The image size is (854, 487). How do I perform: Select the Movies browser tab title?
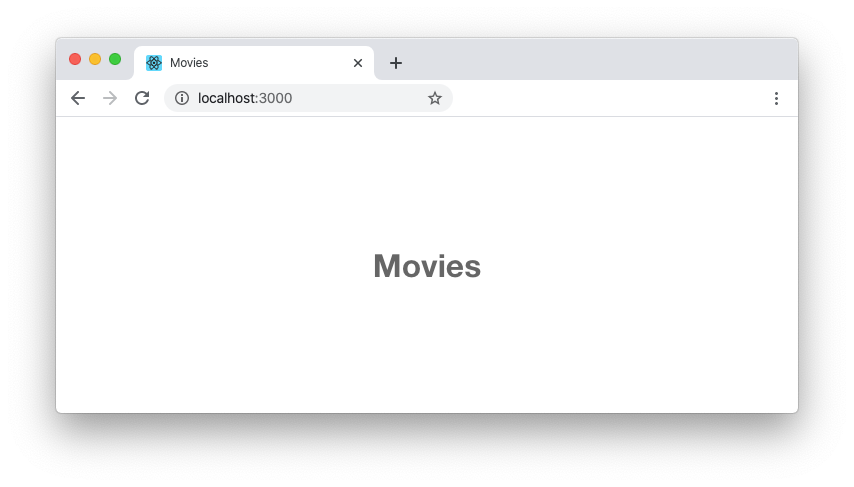tap(189, 63)
